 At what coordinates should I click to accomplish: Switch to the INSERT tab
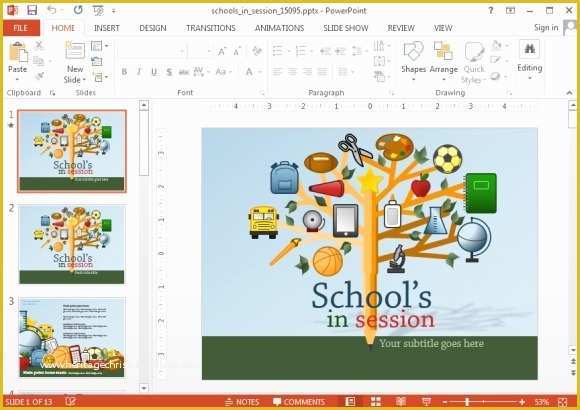107,28
